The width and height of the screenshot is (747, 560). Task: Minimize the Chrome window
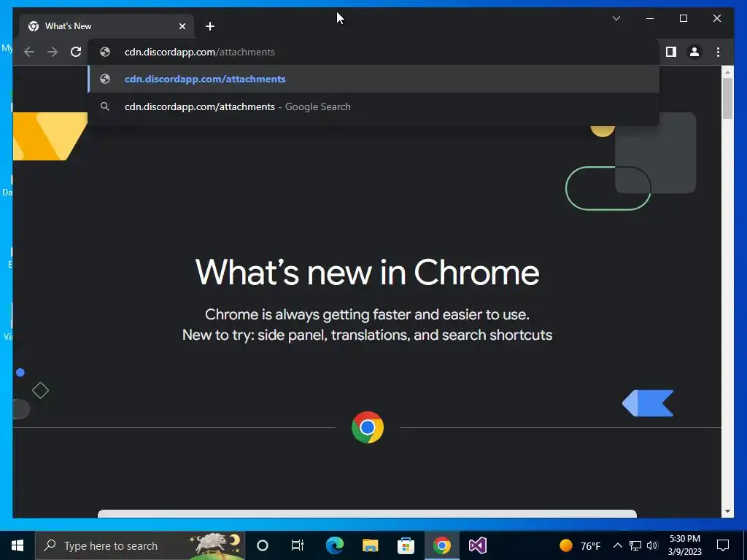pos(650,18)
